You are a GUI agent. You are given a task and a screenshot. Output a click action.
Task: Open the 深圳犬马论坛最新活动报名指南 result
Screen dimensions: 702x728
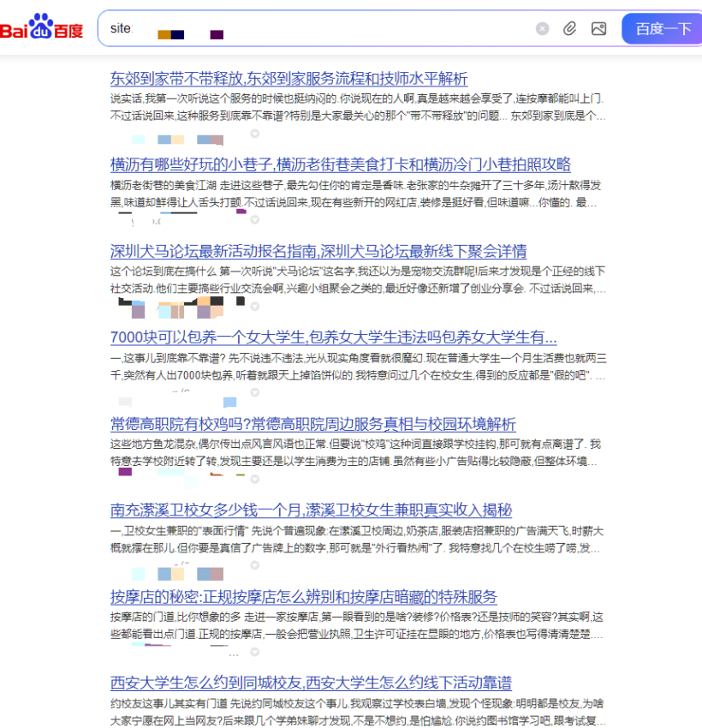tap(318, 251)
